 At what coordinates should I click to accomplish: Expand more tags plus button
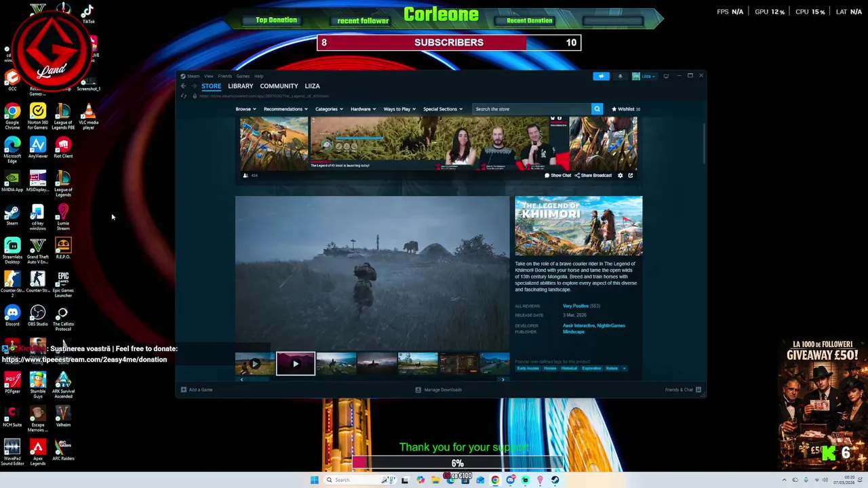[624, 368]
